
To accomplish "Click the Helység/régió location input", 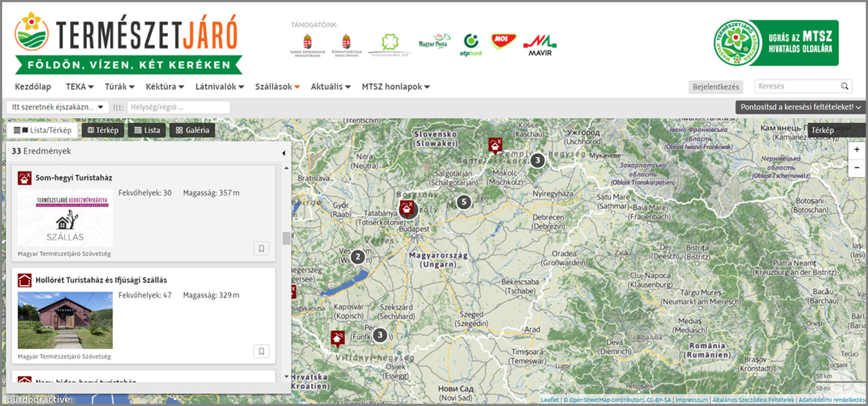I will pos(179,107).
